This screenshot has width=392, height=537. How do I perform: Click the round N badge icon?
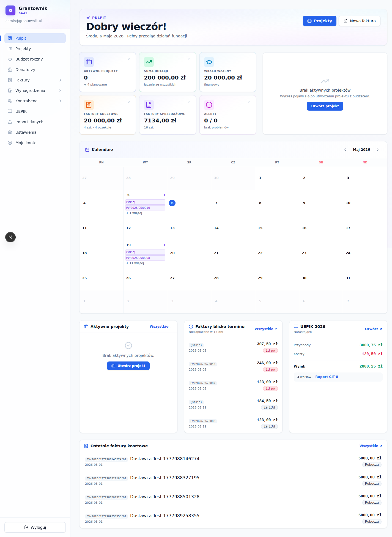[10, 237]
